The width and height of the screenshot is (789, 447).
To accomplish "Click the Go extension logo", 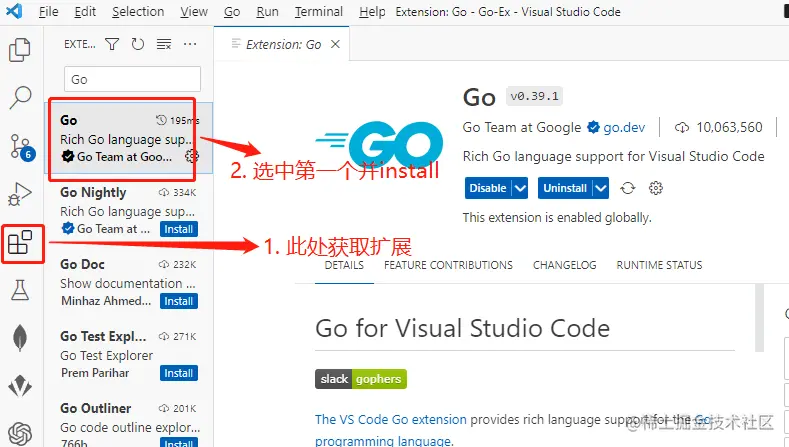I will 380,146.
